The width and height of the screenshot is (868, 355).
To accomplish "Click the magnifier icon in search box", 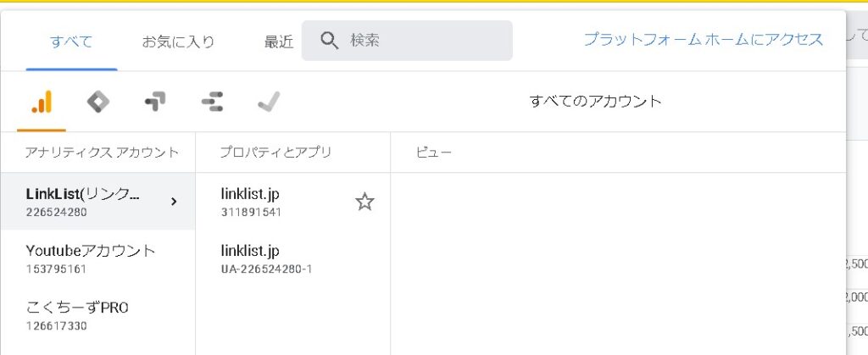I will pos(330,41).
